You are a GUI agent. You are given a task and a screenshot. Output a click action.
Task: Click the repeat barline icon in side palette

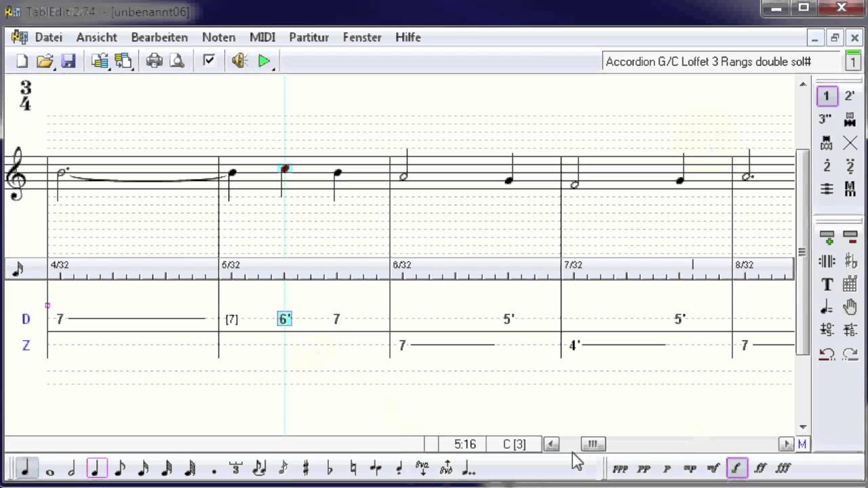[827, 261]
